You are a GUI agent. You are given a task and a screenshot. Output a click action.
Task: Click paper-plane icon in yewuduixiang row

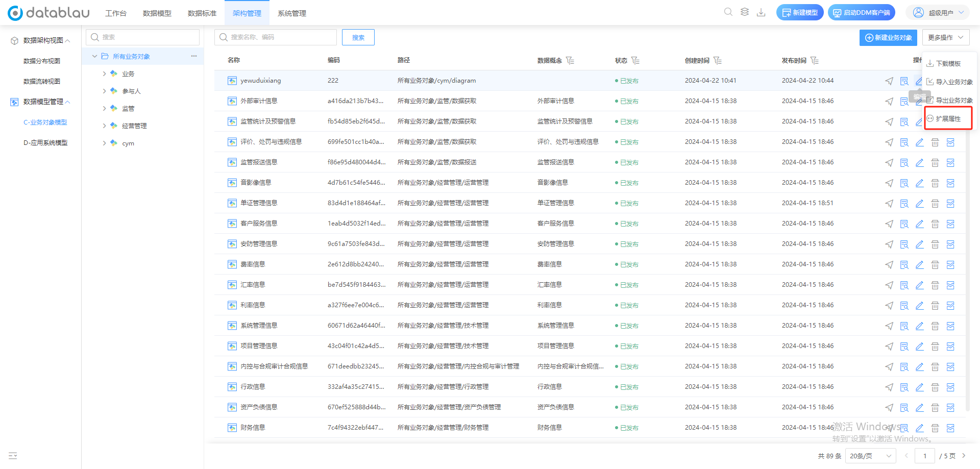(x=889, y=81)
